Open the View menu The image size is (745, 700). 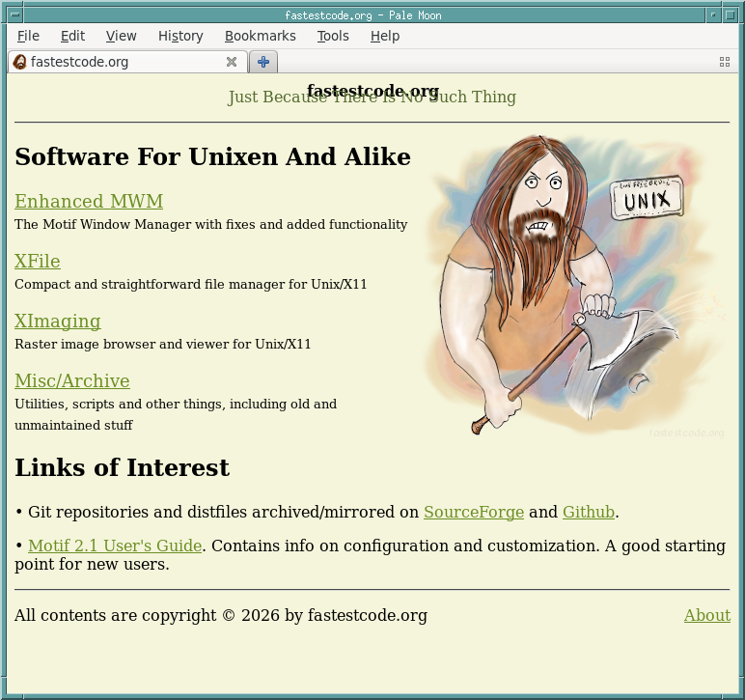(121, 36)
